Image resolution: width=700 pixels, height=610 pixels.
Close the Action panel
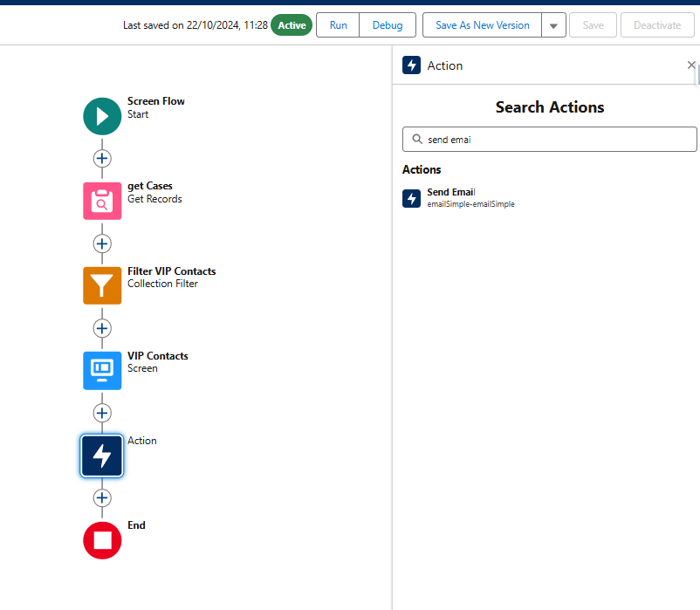point(691,65)
